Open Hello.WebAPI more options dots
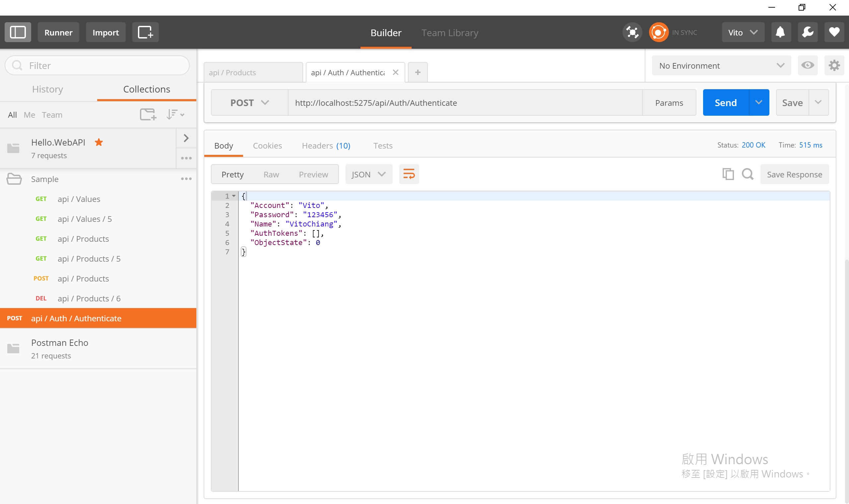This screenshot has width=849, height=504. 186,158
